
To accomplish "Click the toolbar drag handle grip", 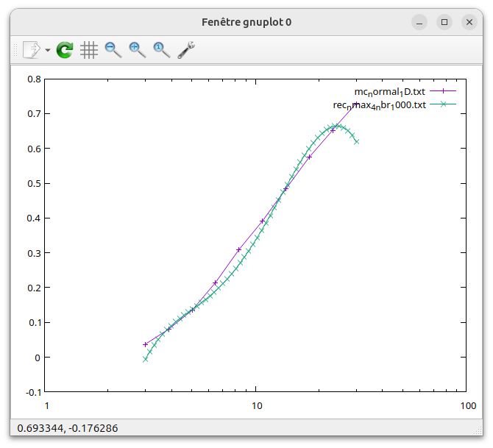I will (15, 50).
